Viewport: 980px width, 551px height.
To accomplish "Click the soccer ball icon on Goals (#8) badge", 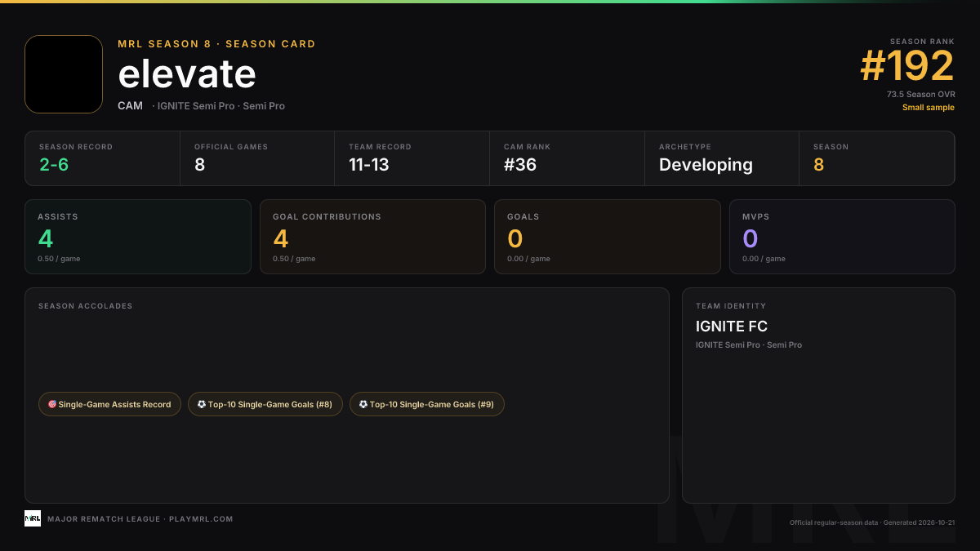I will (x=202, y=404).
